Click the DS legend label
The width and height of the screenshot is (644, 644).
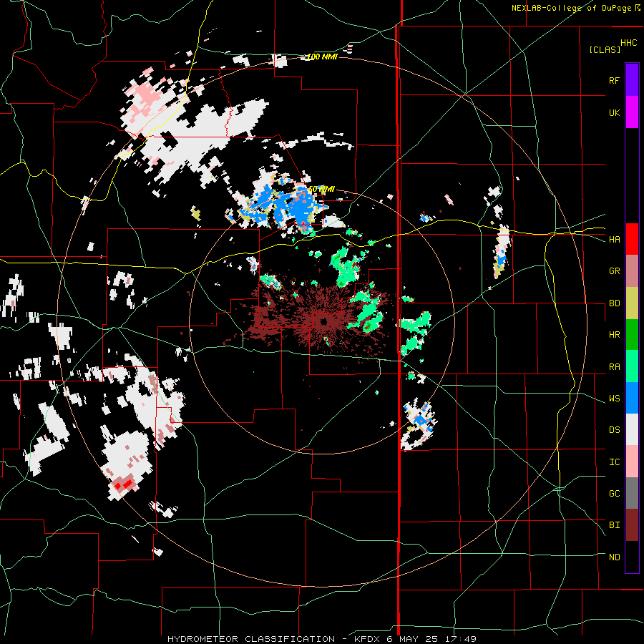[614, 430]
